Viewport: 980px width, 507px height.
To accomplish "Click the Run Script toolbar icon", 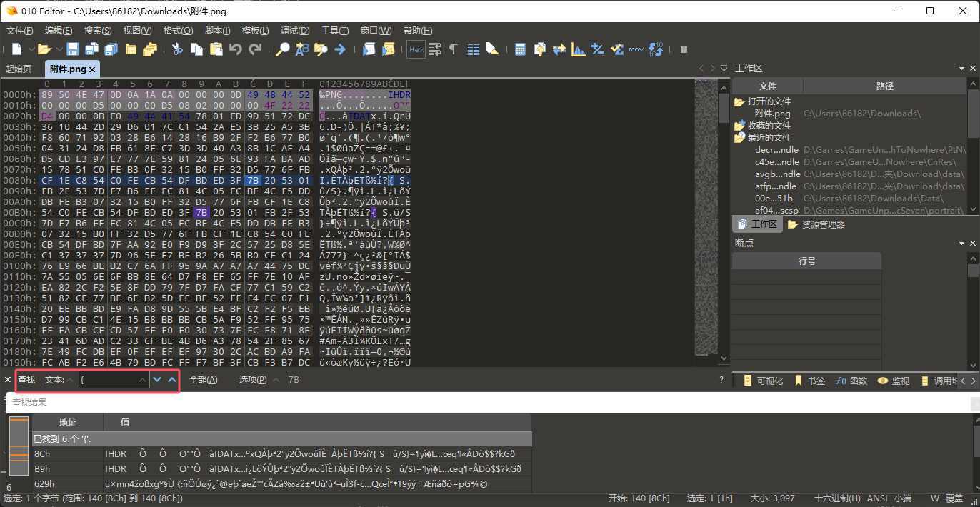I will (369, 49).
